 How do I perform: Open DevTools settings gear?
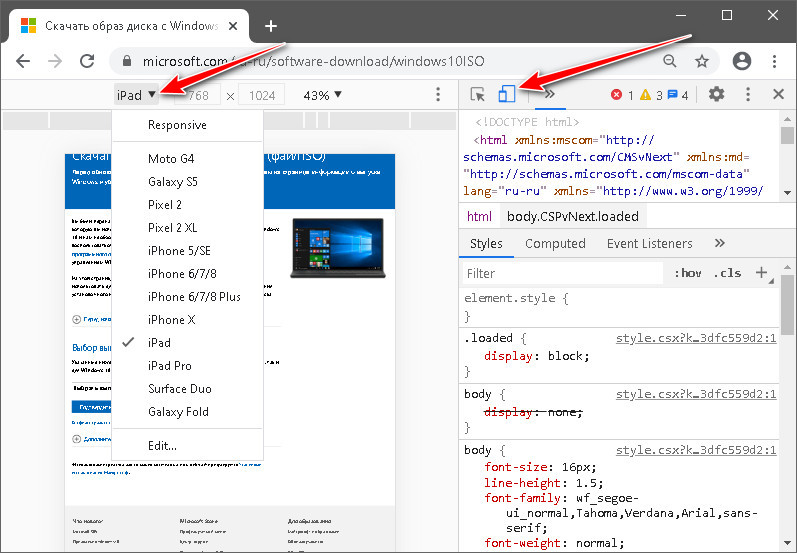[x=716, y=94]
